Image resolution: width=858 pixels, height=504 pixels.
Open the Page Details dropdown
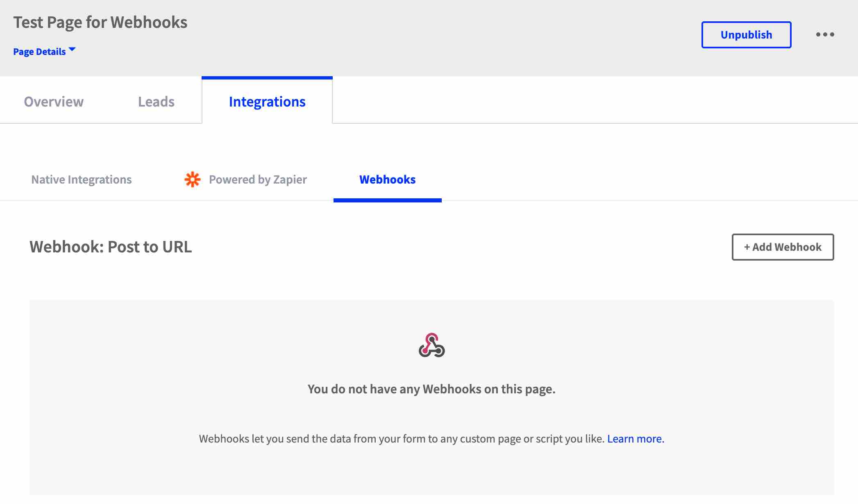coord(45,51)
